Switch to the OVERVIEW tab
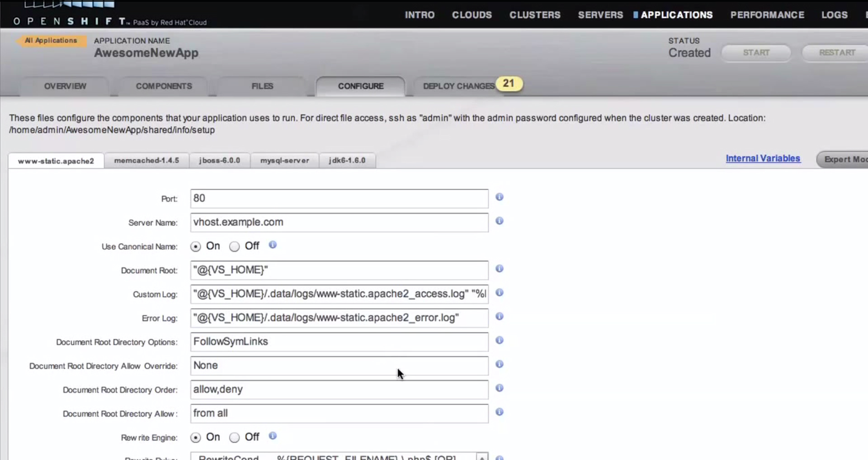 65,86
